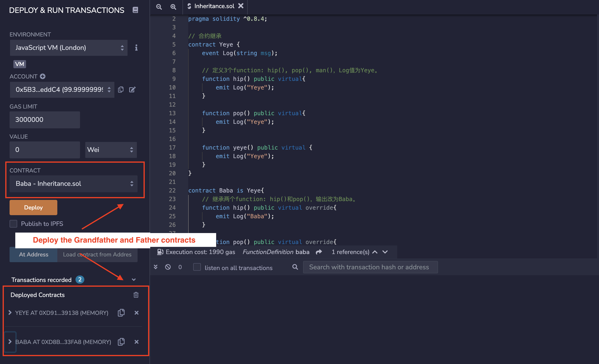Click the emit Log("Baba") line
599x364 pixels.
click(x=245, y=216)
